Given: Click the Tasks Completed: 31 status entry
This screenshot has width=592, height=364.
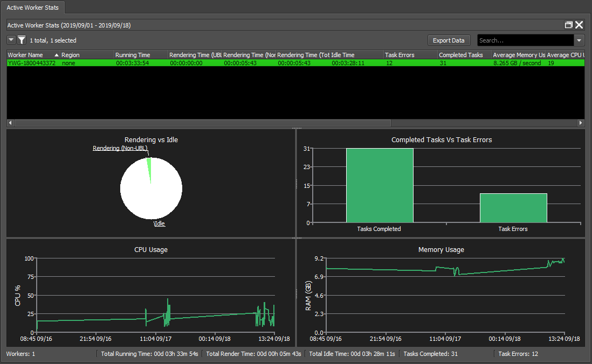Looking at the screenshot, I should click(430, 354).
